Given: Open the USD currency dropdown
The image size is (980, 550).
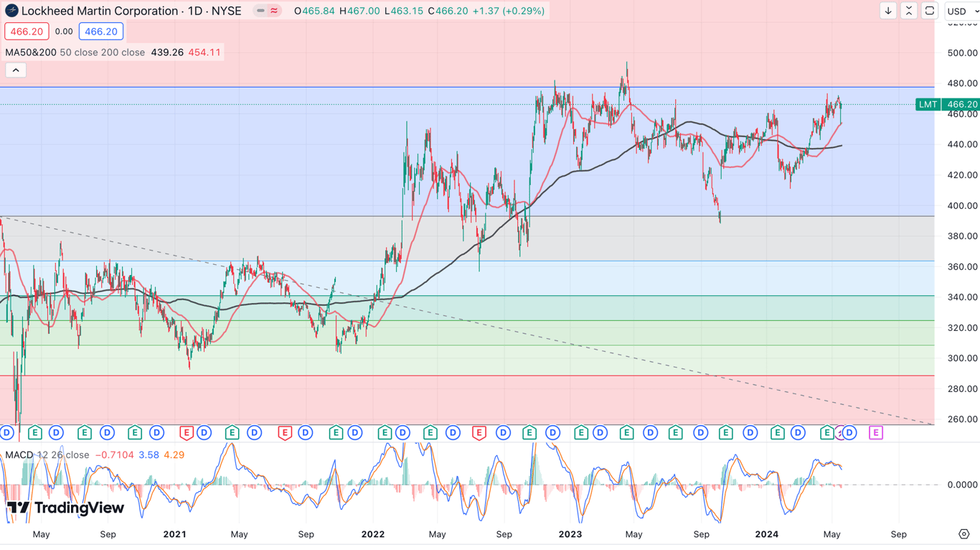Looking at the screenshot, I should click(962, 11).
